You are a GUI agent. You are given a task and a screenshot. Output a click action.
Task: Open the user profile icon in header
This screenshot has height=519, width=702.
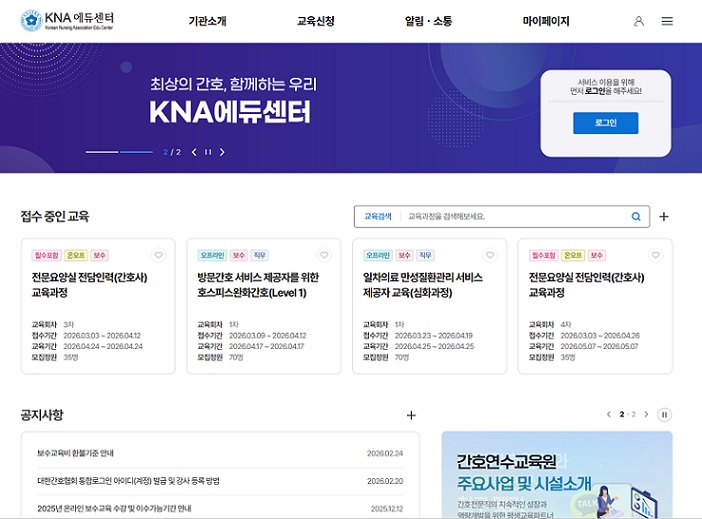click(639, 21)
